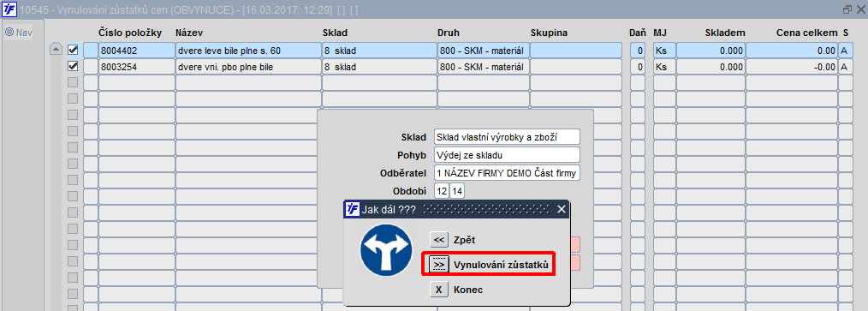Select the Nav radio button
This screenshot has width=868, height=311.
pyautogui.click(x=9, y=33)
